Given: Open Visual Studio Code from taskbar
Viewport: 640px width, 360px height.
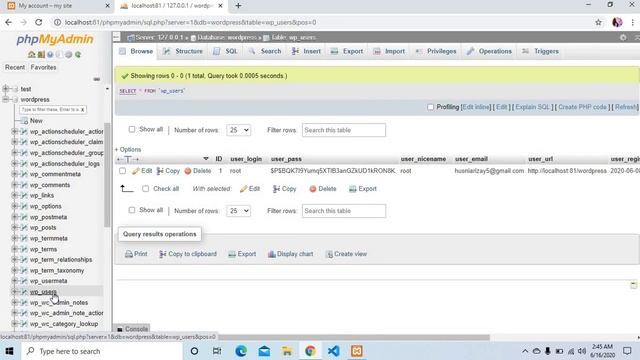Looking at the screenshot, I should pyautogui.click(x=333, y=351).
